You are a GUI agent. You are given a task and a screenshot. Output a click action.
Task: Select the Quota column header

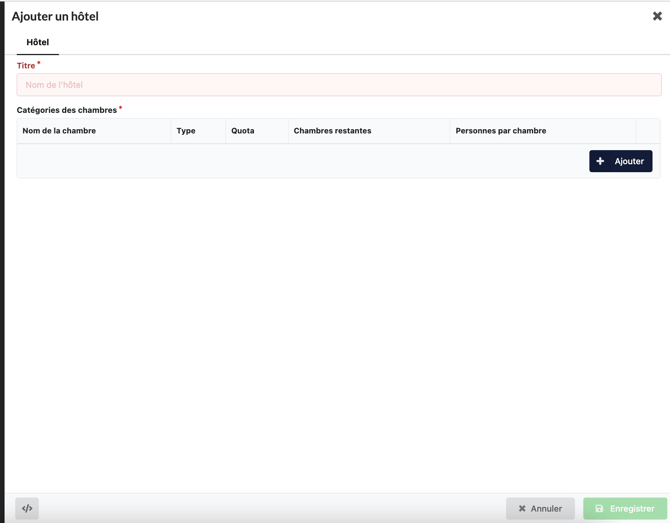coord(243,131)
